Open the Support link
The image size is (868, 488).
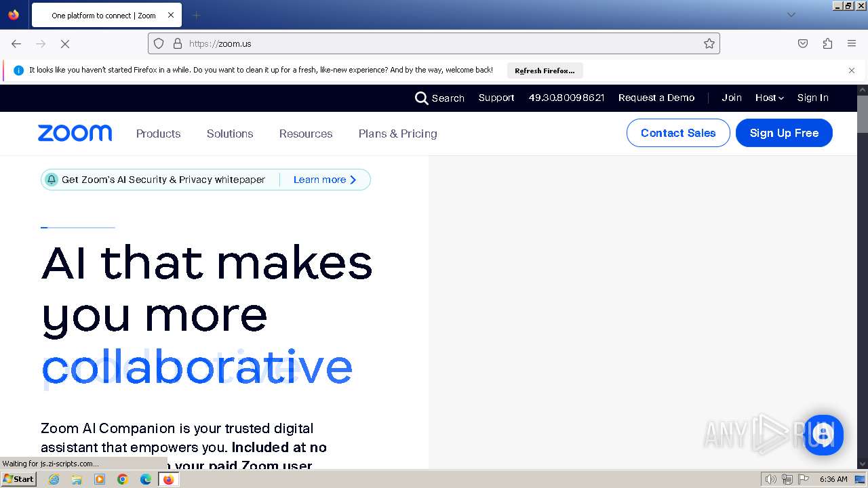click(x=496, y=98)
